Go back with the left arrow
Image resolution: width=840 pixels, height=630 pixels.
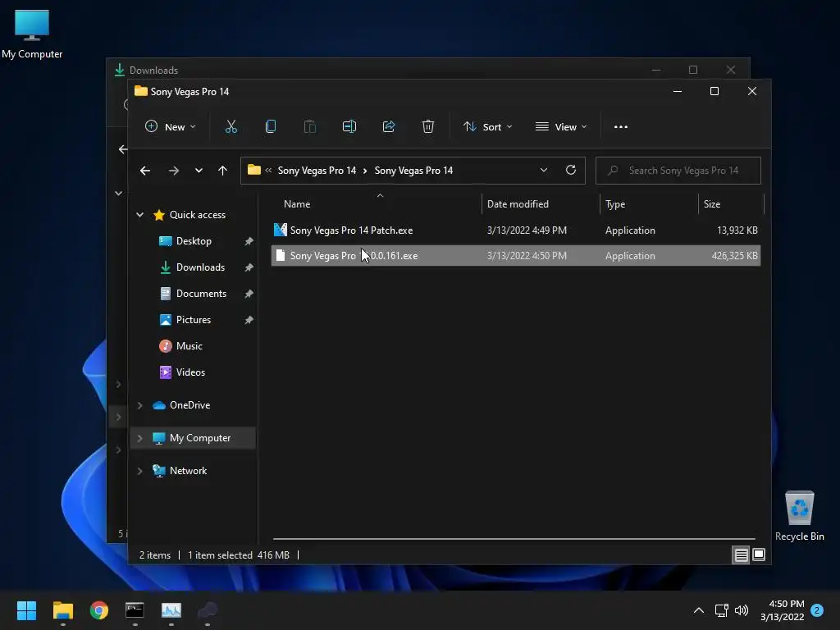tap(145, 171)
